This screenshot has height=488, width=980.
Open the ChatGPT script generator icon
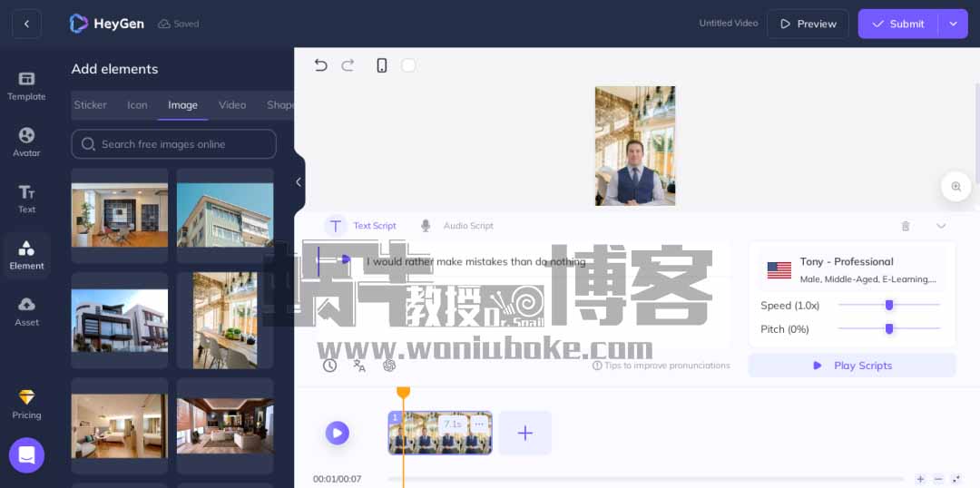coord(389,366)
